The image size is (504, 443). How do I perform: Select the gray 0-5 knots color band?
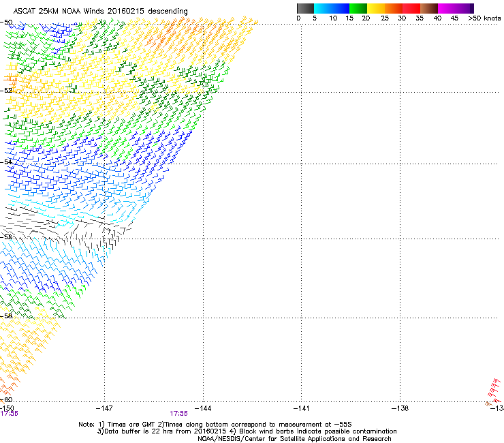305,8
